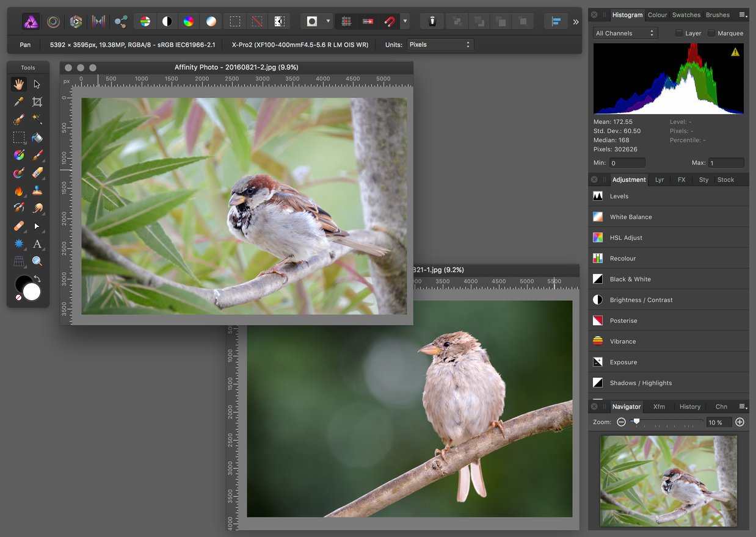Click the Deselect toolbar icon

[x=257, y=21]
